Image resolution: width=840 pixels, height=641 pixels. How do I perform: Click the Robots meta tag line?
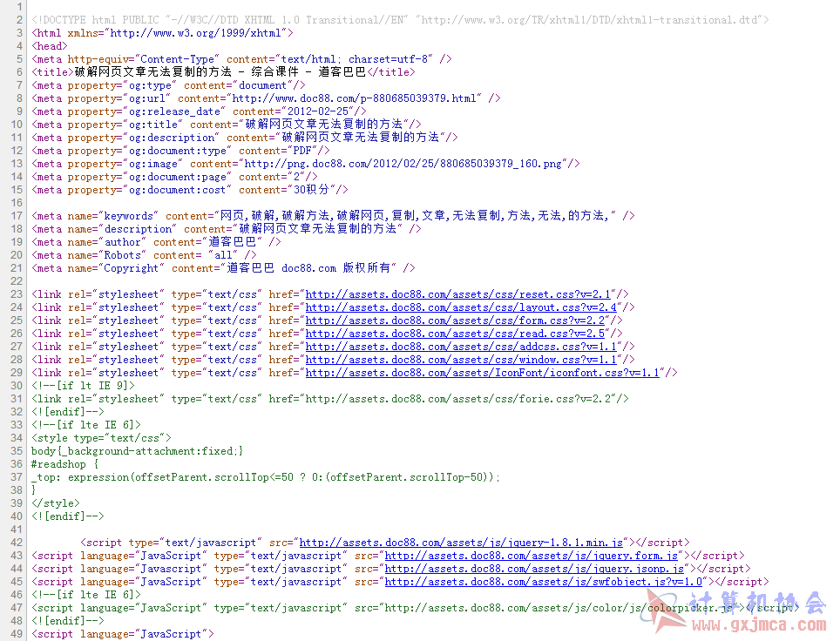[144, 255]
